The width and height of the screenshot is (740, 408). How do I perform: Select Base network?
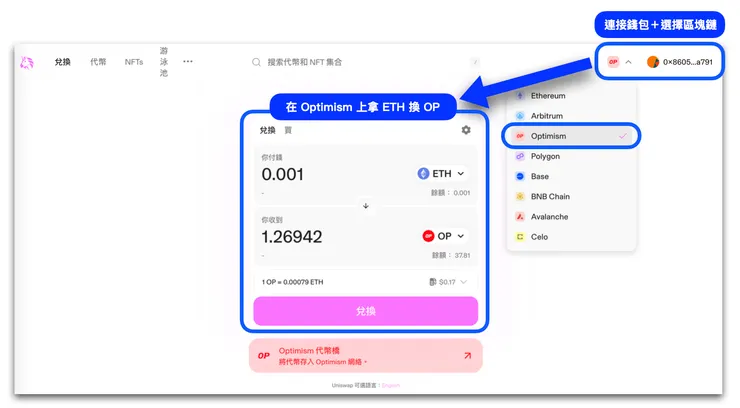(x=571, y=176)
